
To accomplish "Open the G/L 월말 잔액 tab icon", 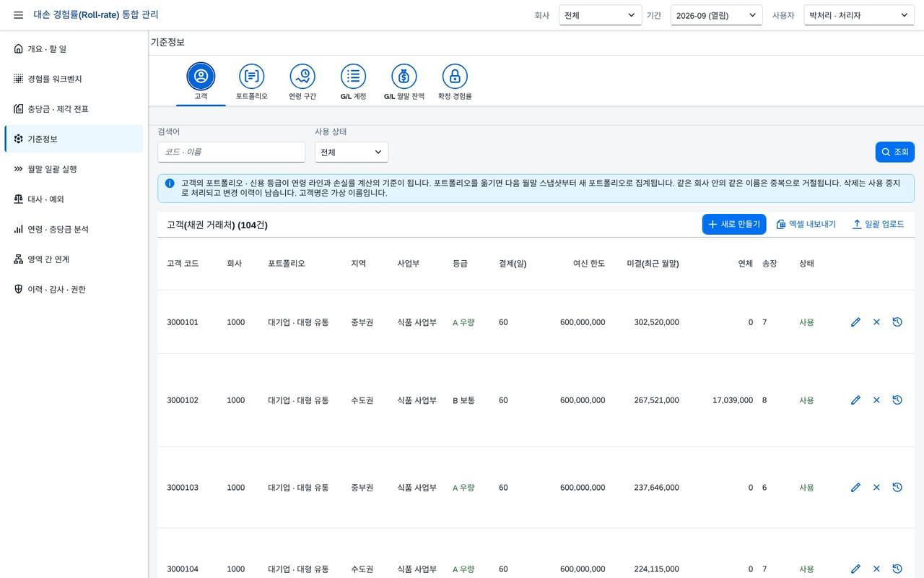I will pos(404,76).
